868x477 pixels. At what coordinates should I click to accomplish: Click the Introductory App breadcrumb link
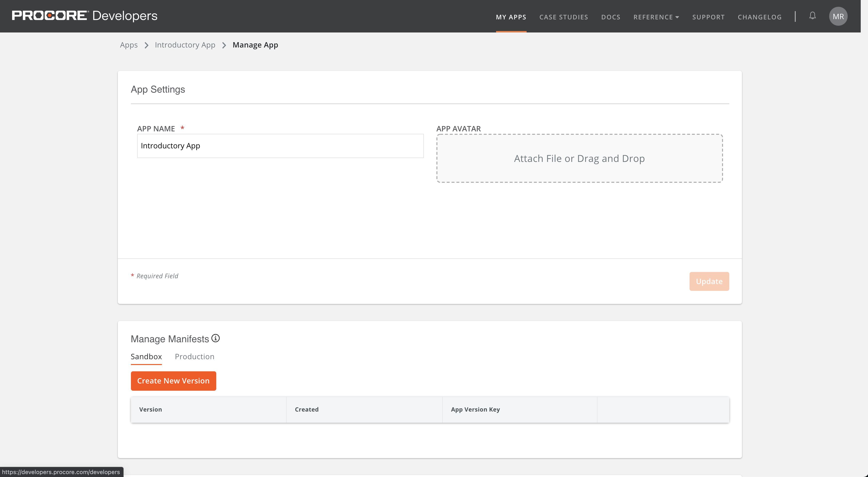(x=185, y=45)
